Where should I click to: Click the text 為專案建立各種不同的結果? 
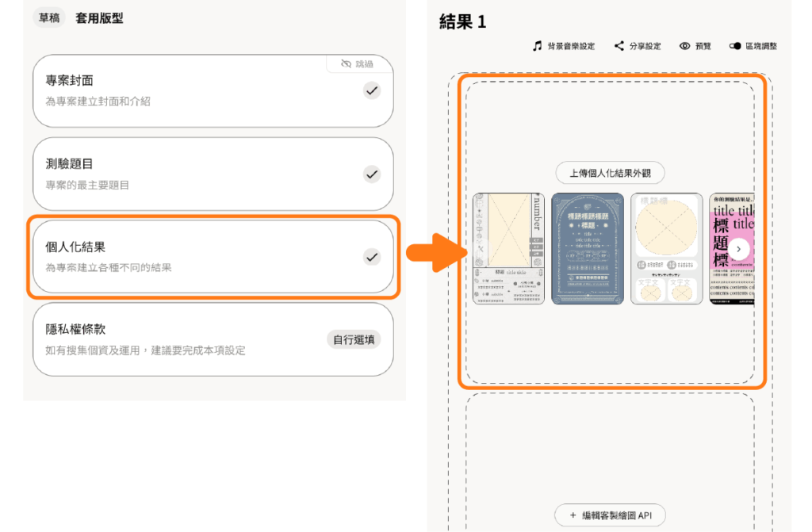108,268
